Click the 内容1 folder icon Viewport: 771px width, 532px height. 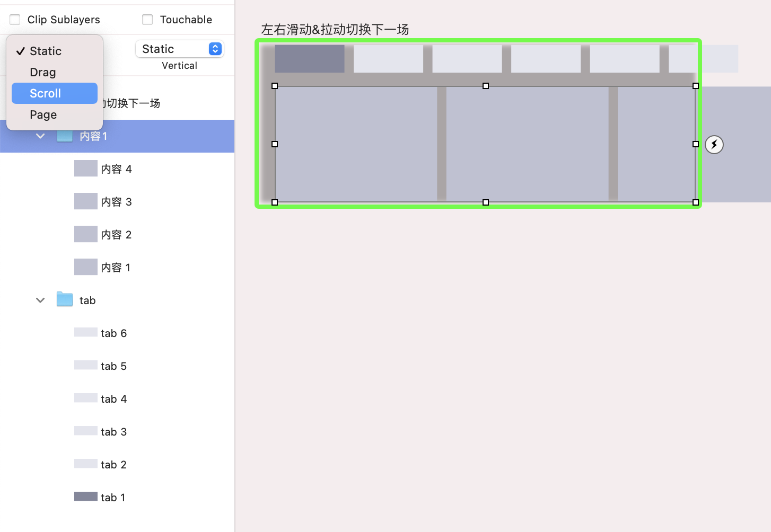[x=65, y=136]
